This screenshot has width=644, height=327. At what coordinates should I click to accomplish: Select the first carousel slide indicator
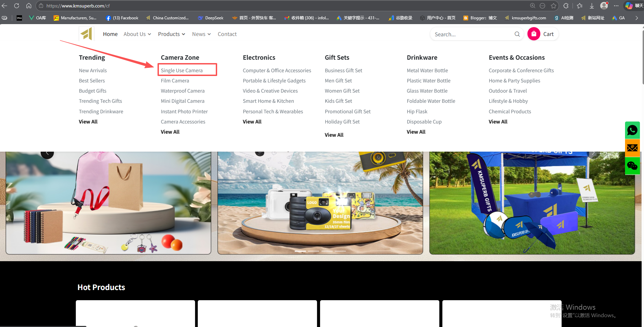pos(300,251)
